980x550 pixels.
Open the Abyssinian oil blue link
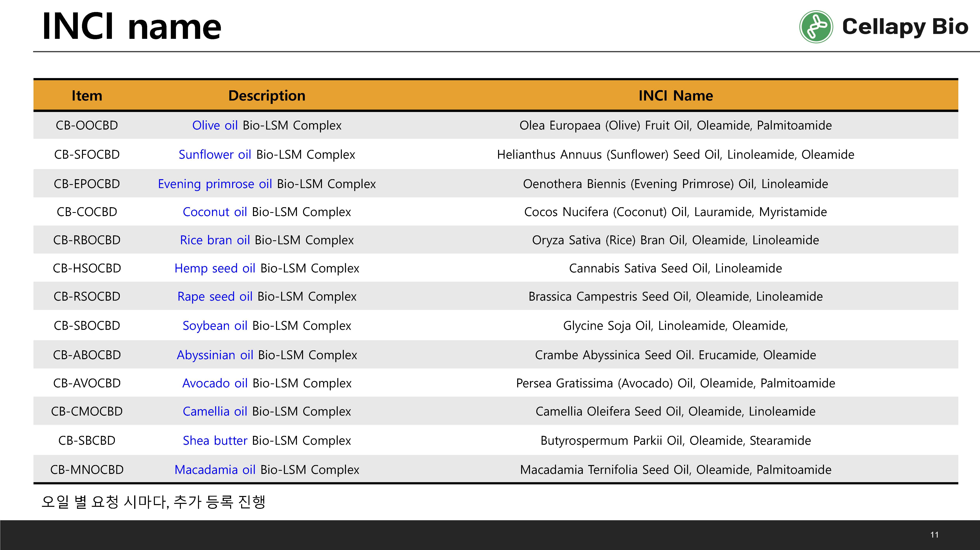pos(215,355)
